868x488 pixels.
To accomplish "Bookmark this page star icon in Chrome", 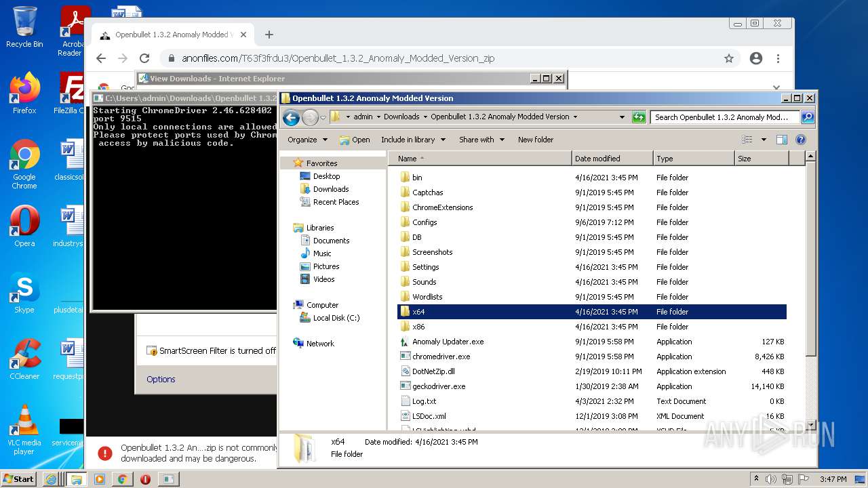I will point(729,58).
